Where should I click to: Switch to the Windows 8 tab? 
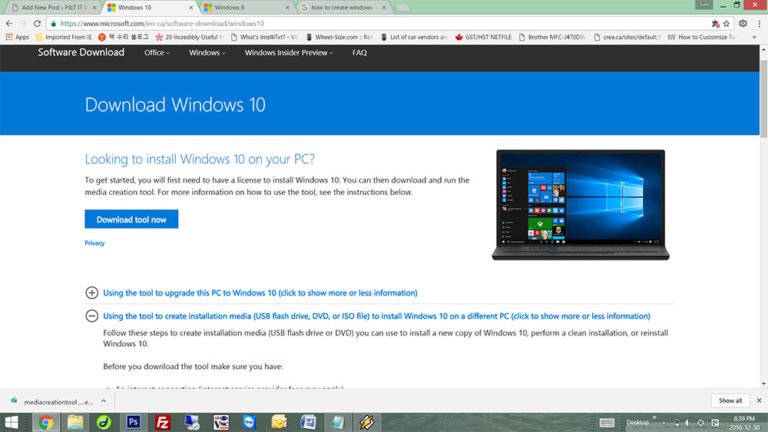[247, 8]
